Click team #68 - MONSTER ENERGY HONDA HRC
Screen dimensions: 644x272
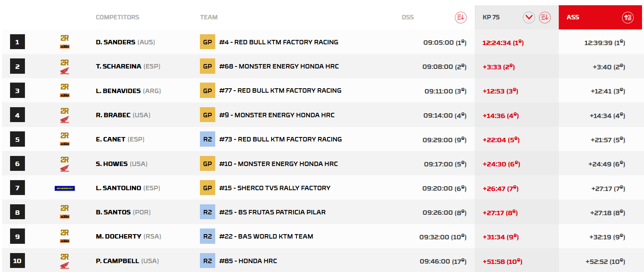tap(279, 66)
